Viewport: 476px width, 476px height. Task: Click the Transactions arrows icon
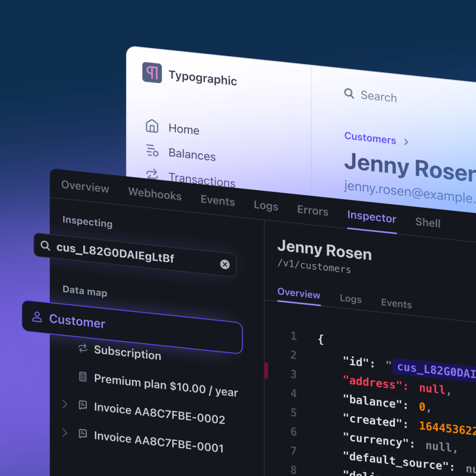point(152,174)
